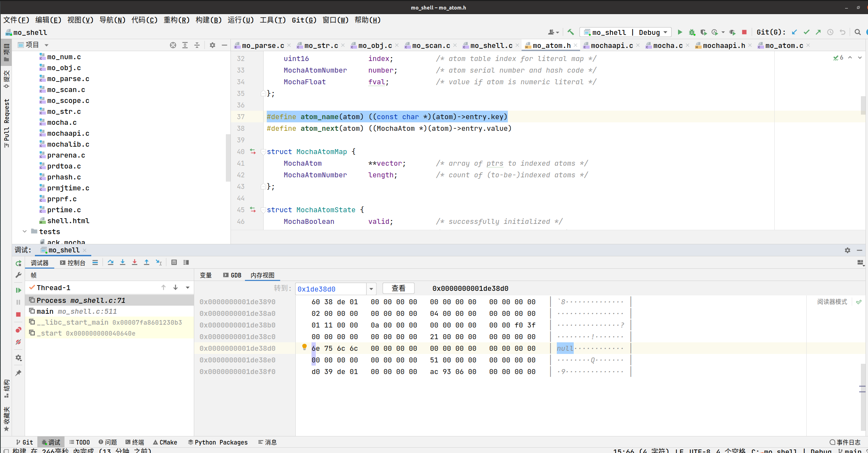Close the mo_atom.h tab
This screenshot has height=453, width=868.
point(575,45)
